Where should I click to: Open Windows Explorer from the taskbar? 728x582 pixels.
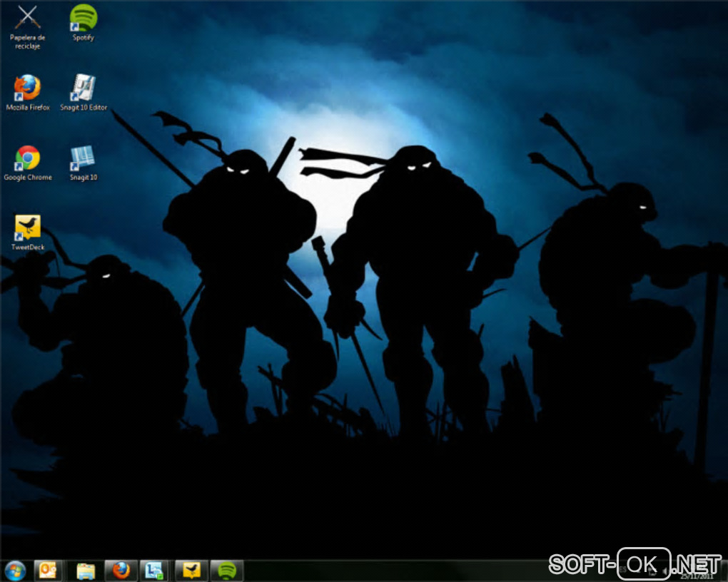[86, 571]
